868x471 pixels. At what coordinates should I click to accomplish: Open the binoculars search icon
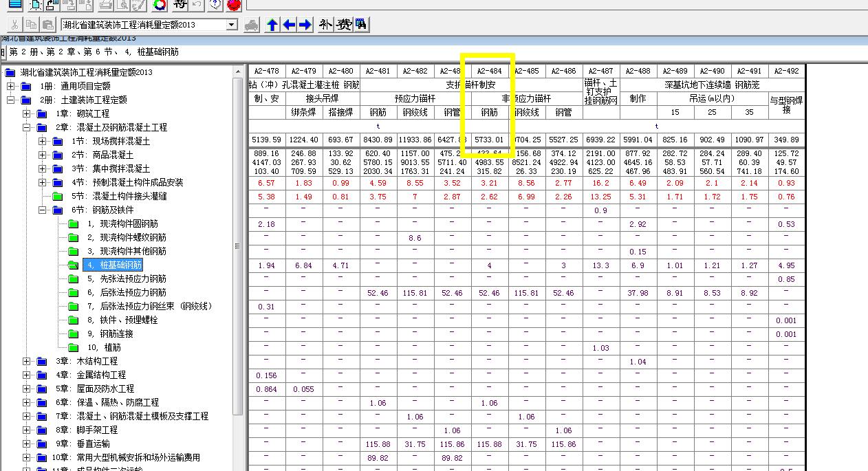(360, 25)
